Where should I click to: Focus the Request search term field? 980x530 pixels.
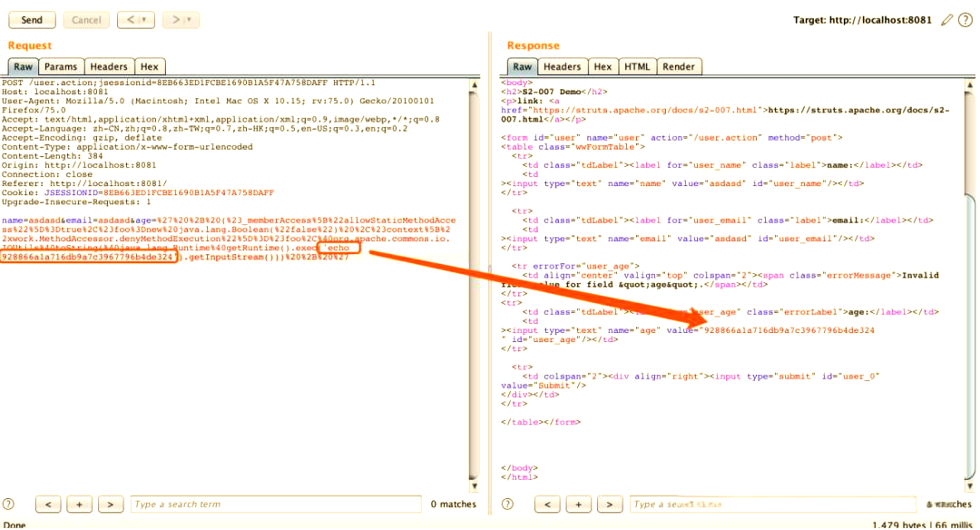(x=276, y=505)
